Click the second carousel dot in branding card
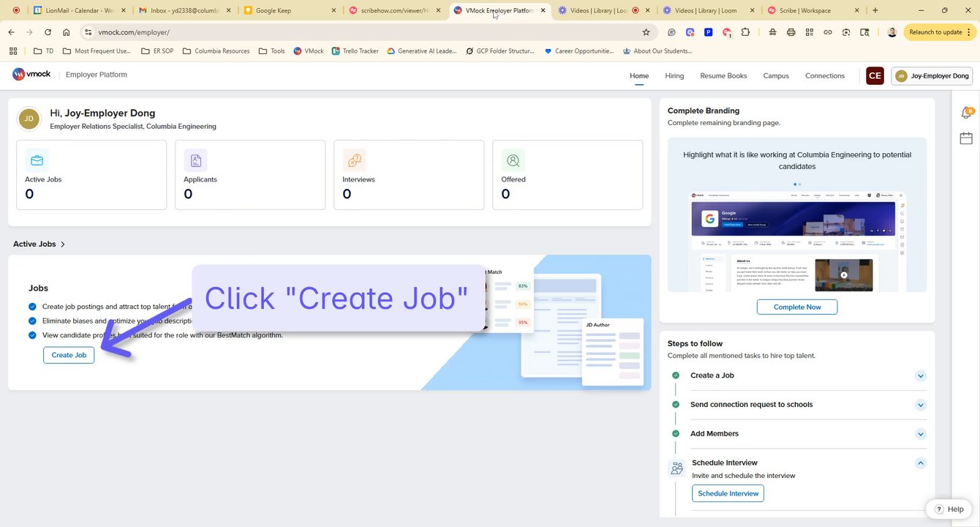 coord(799,184)
